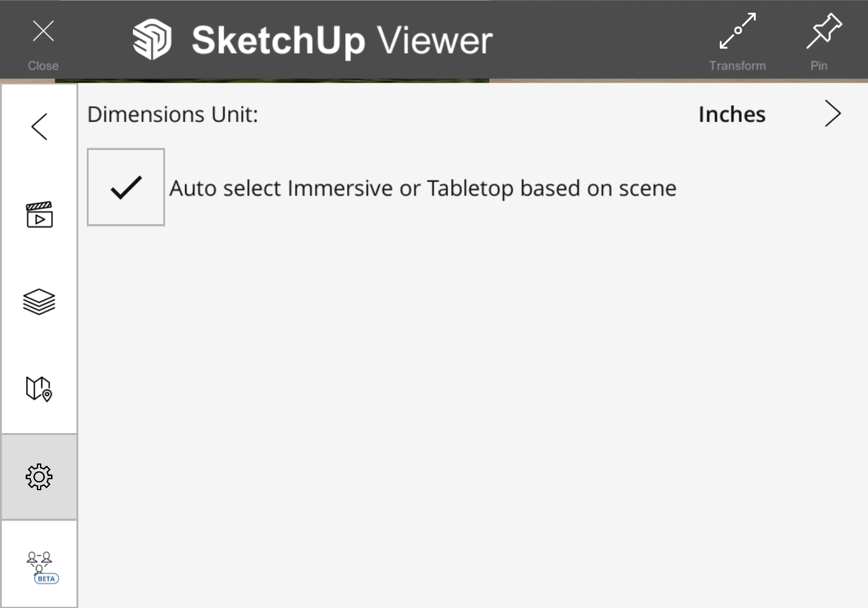
Task: Change the Inches unit value
Action: click(x=731, y=114)
